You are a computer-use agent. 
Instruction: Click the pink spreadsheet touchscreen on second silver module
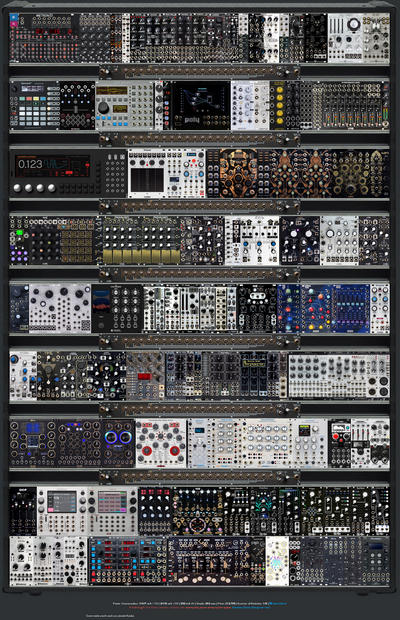pyautogui.click(x=112, y=502)
